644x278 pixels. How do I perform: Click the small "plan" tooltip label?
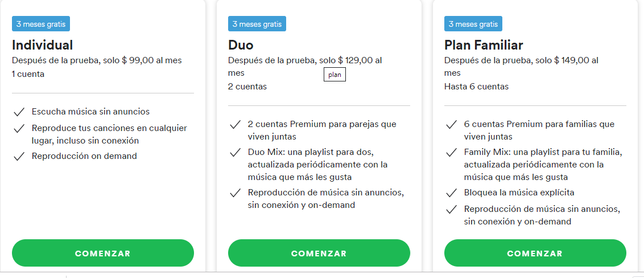[335, 75]
